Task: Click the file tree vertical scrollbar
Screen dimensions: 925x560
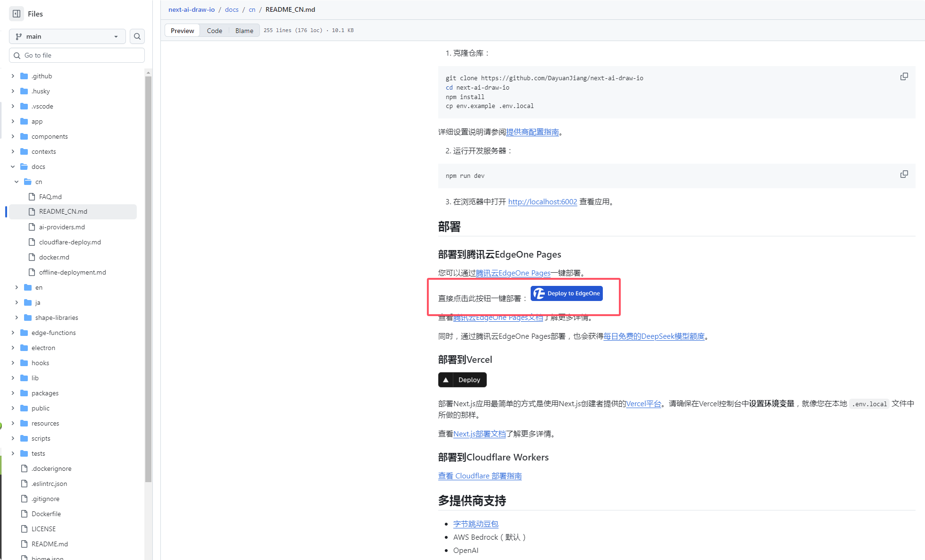Action: click(x=148, y=278)
